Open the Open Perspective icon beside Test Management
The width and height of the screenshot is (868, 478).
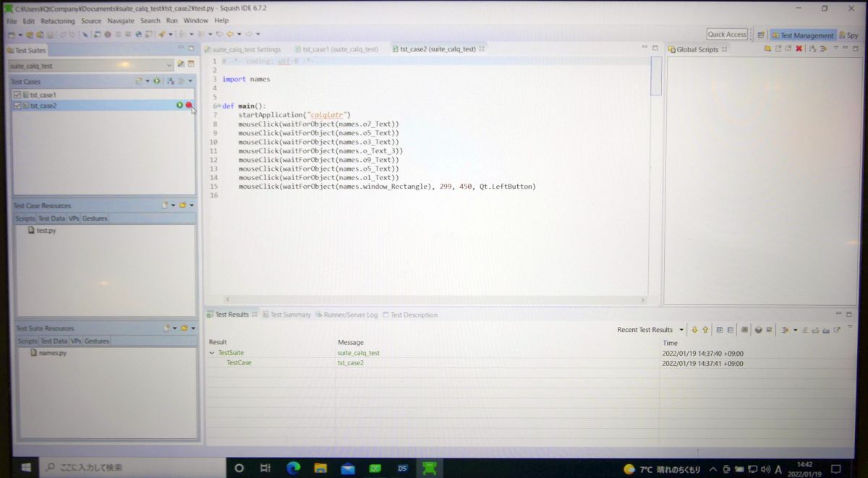coord(761,35)
